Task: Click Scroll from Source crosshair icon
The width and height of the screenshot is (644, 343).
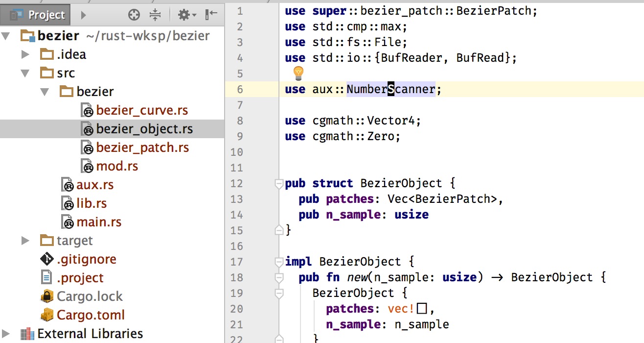Action: [134, 15]
